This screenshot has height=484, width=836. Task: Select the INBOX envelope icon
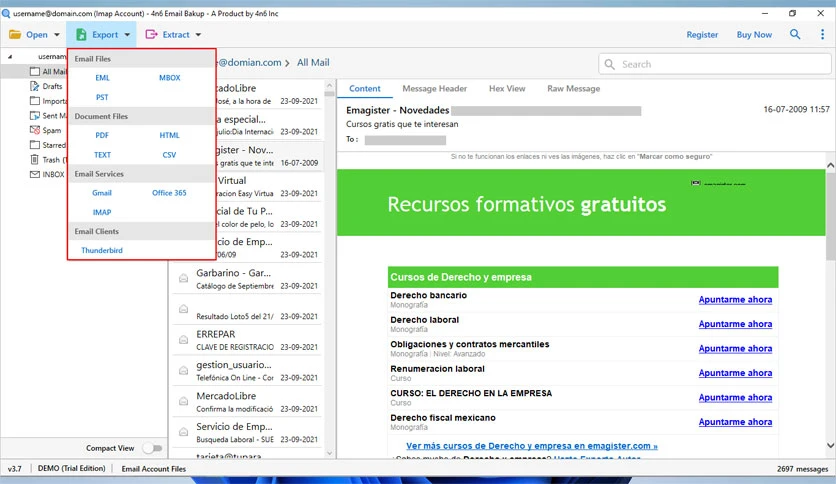coord(35,174)
